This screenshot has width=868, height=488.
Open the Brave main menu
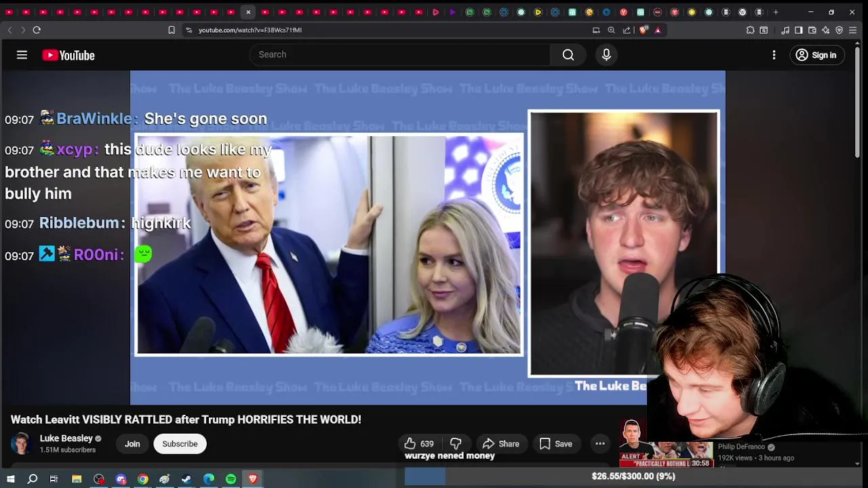click(853, 30)
